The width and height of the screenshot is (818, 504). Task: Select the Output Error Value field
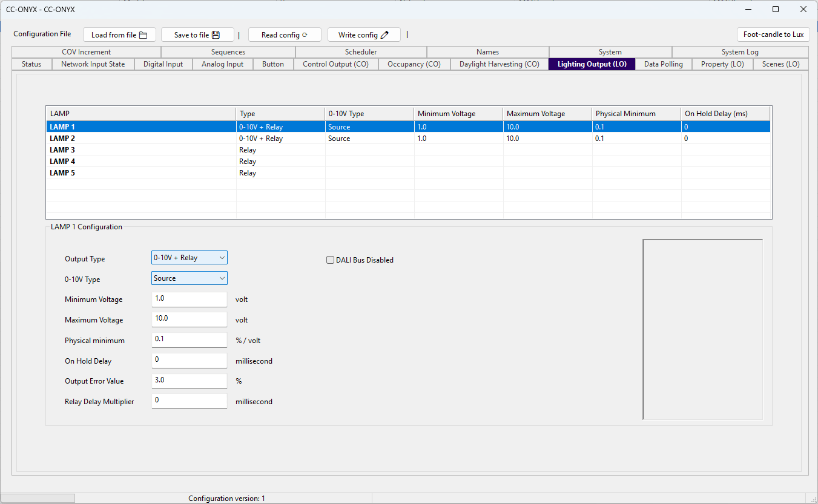coord(190,381)
